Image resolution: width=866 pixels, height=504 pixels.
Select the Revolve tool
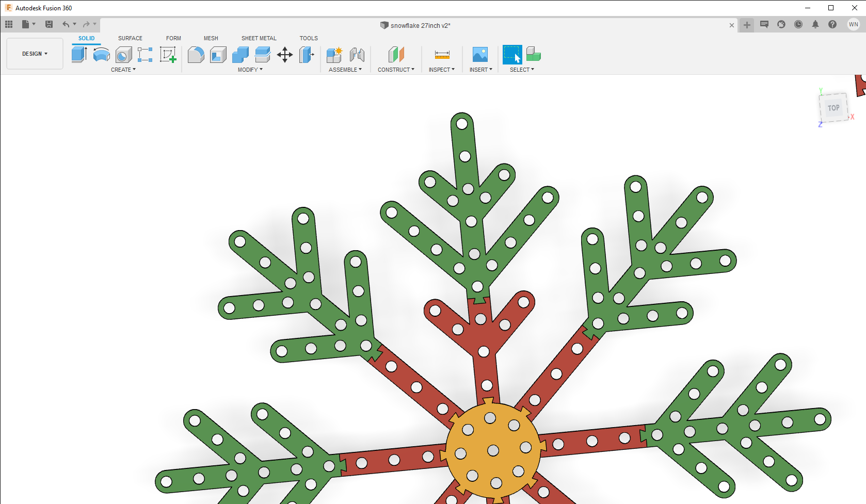(x=101, y=54)
